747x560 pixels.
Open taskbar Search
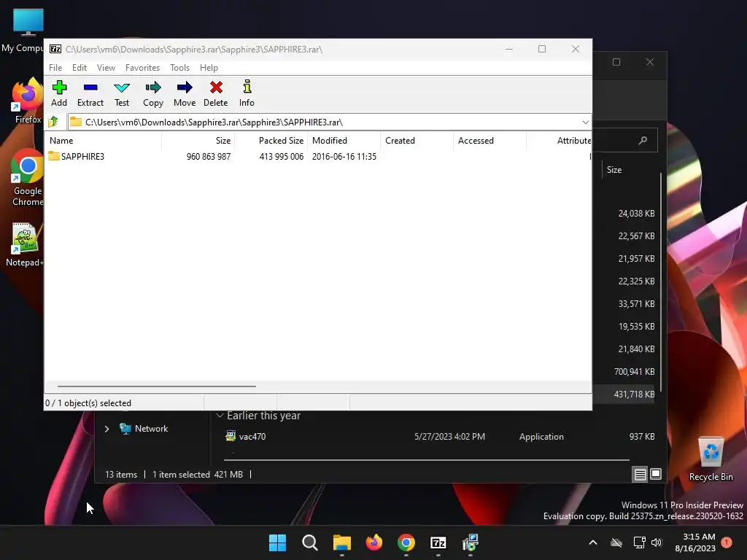point(309,542)
